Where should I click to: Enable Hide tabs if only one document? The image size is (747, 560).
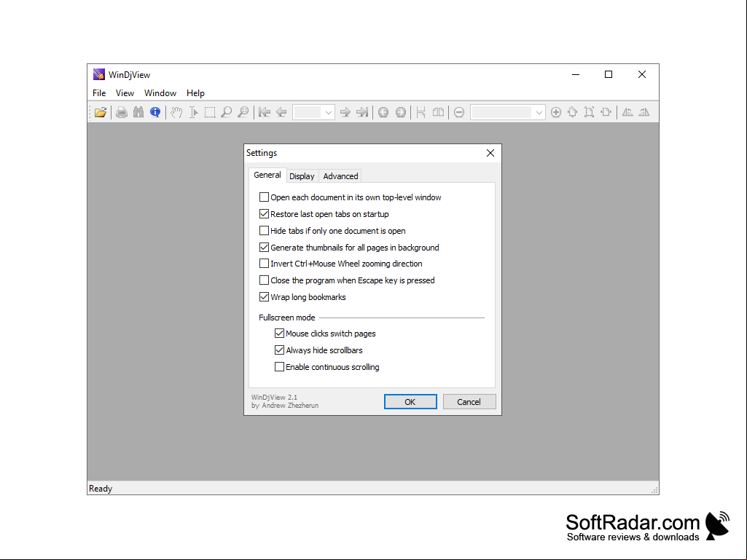264,230
